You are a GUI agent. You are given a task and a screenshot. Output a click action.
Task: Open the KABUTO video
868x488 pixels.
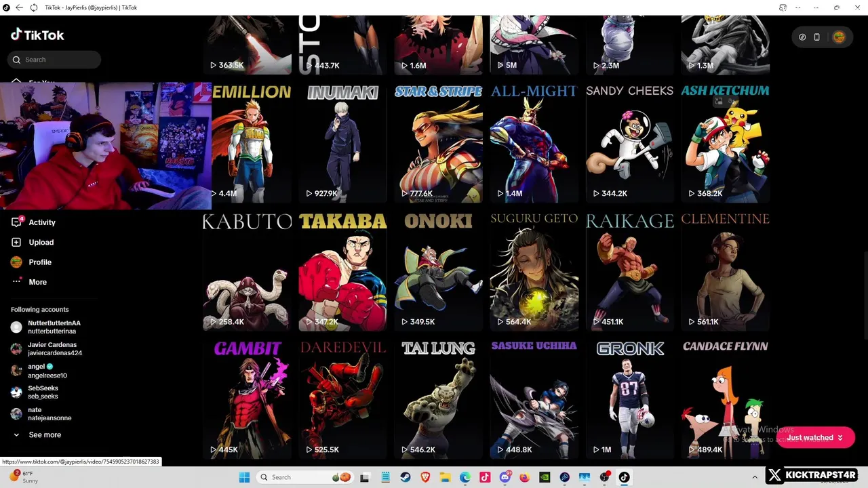(x=248, y=271)
